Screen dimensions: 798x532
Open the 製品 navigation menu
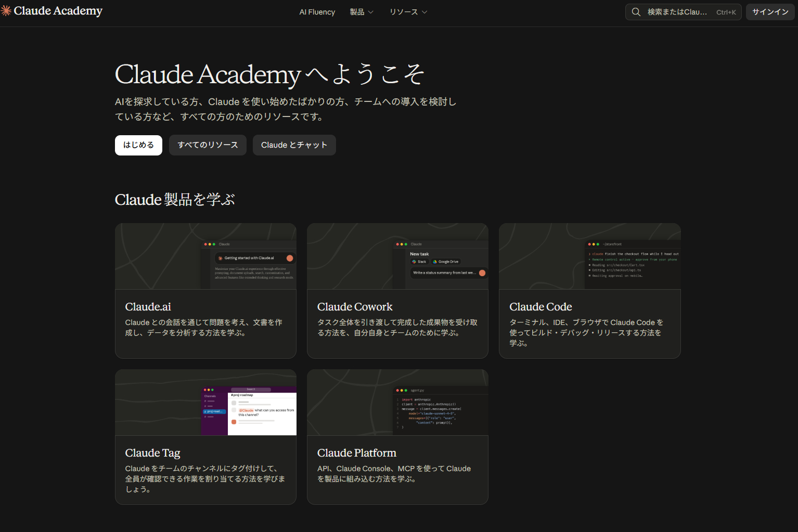click(x=362, y=12)
